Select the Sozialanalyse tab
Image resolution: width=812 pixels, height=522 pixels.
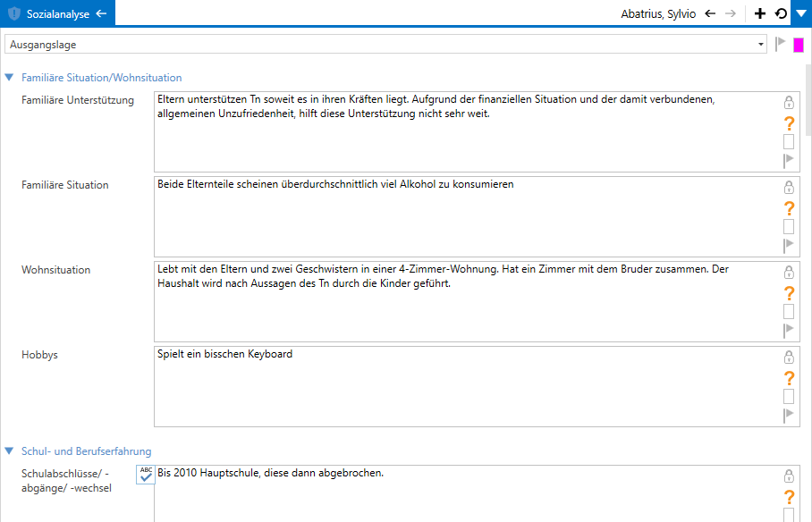point(57,13)
